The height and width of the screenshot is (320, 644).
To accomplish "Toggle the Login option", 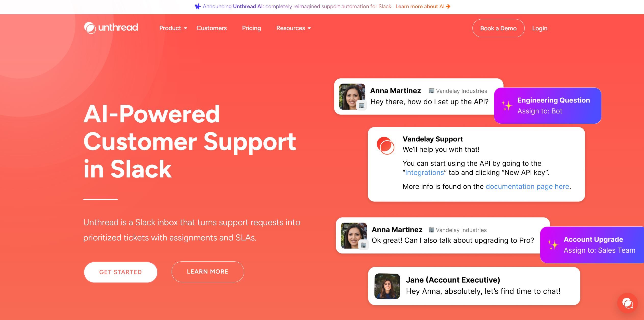I will click(540, 28).
